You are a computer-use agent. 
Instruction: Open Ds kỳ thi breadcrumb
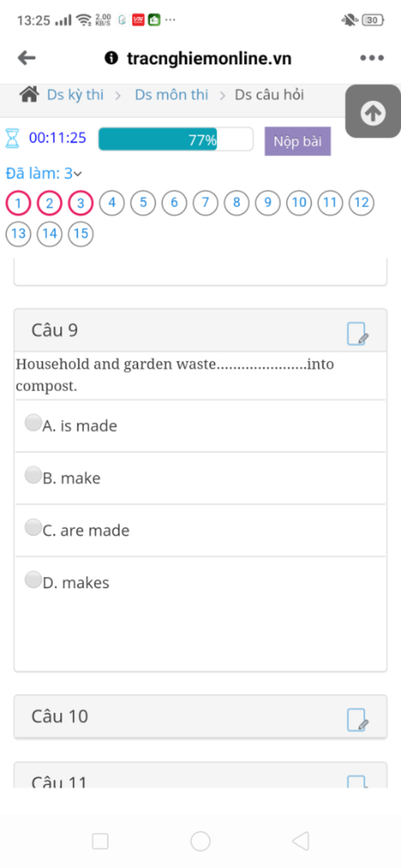(x=75, y=95)
